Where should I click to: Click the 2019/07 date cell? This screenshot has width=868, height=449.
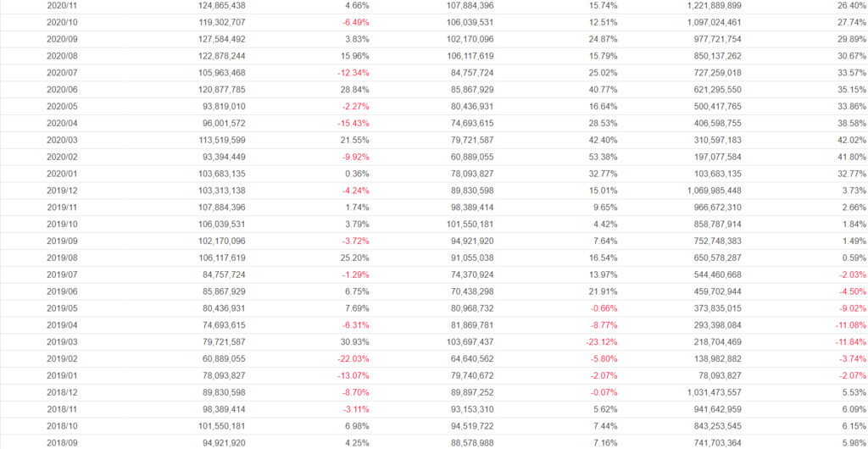63,274
